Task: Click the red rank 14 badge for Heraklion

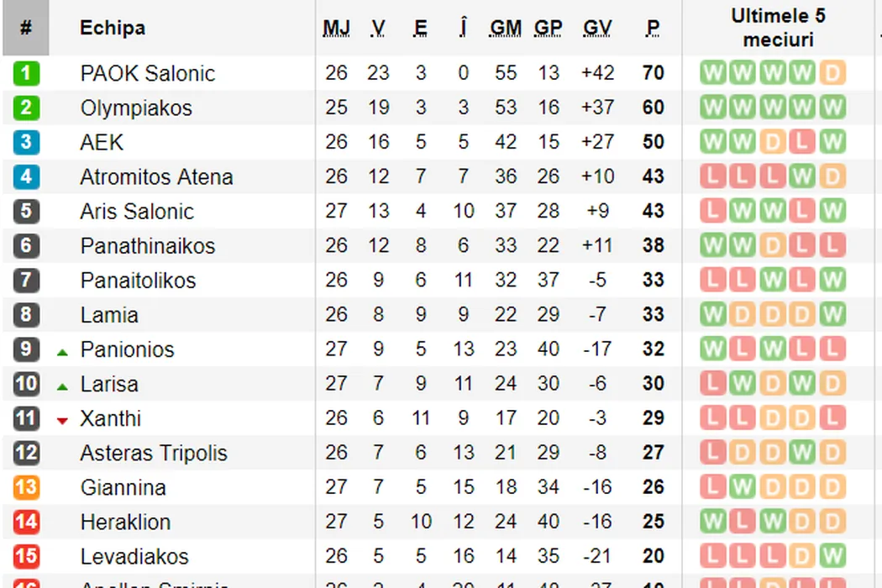Action: (26, 522)
